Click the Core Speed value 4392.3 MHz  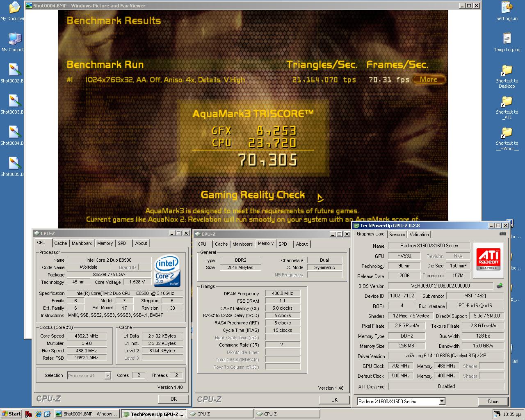point(87,336)
